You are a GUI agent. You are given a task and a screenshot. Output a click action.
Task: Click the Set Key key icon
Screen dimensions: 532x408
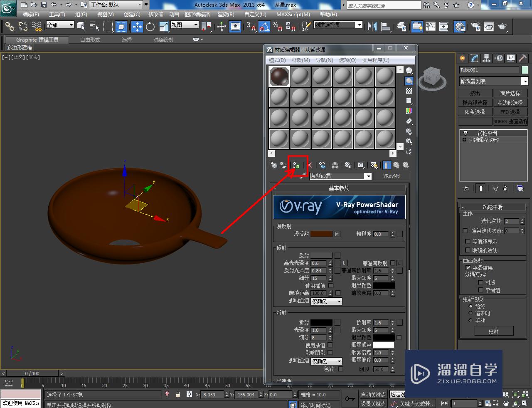tap(350, 399)
